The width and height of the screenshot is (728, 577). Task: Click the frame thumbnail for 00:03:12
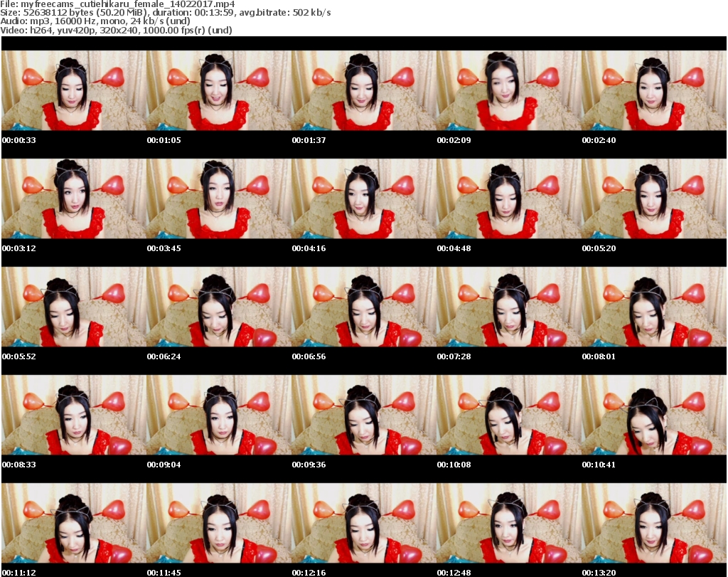74,198
